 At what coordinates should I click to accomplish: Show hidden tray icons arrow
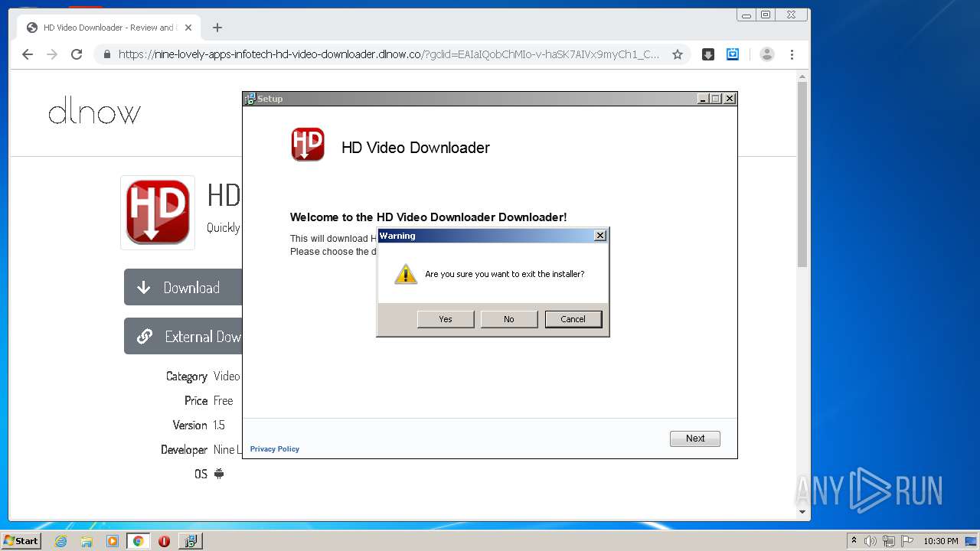854,541
